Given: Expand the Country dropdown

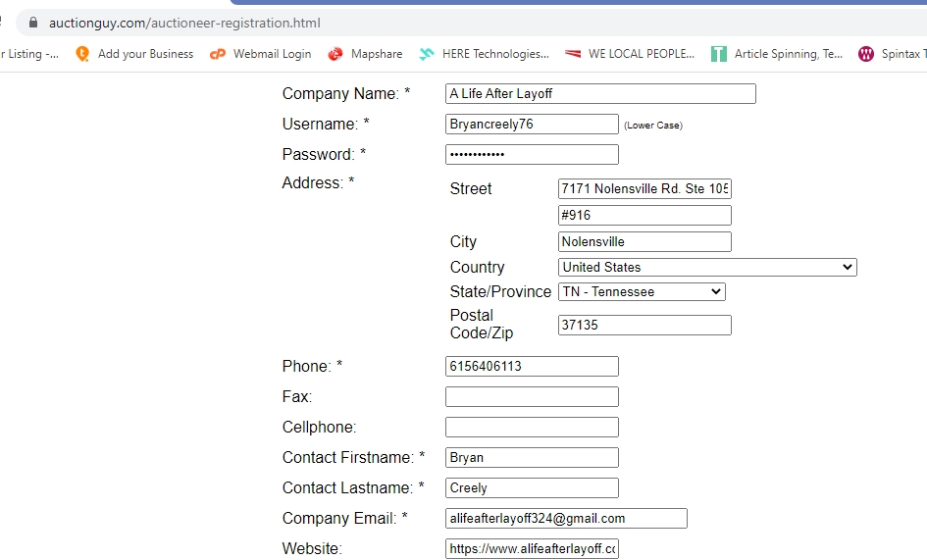Looking at the screenshot, I should [707, 267].
